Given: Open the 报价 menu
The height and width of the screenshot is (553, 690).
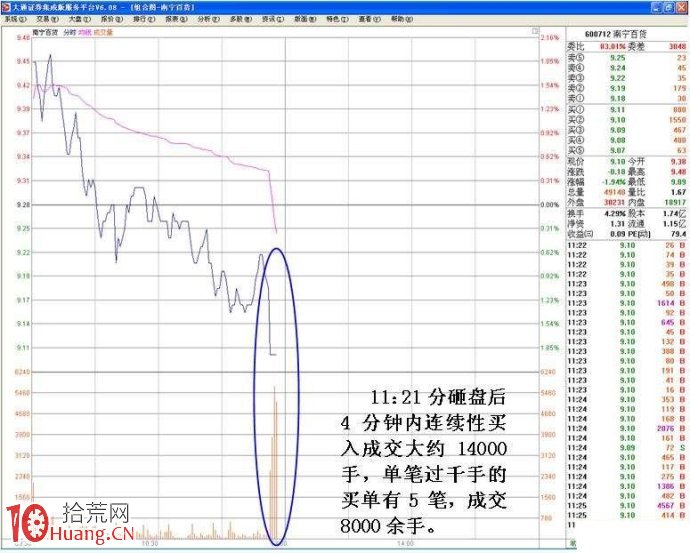Looking at the screenshot, I should click(x=112, y=19).
